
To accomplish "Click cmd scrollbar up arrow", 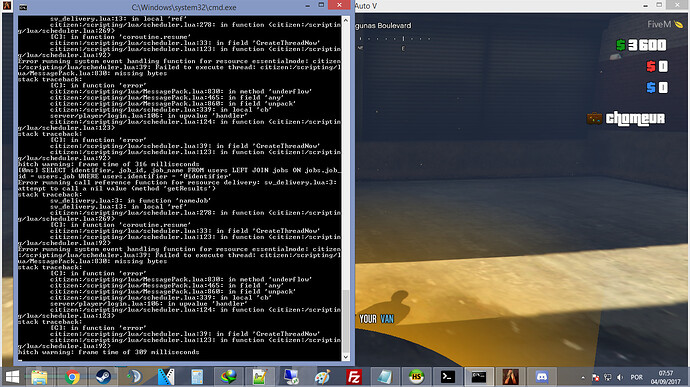I will pyautogui.click(x=345, y=20).
